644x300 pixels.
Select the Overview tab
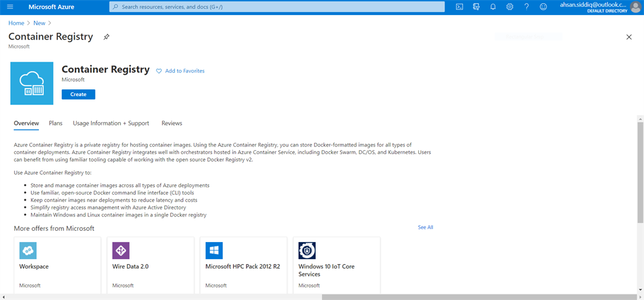(x=26, y=123)
